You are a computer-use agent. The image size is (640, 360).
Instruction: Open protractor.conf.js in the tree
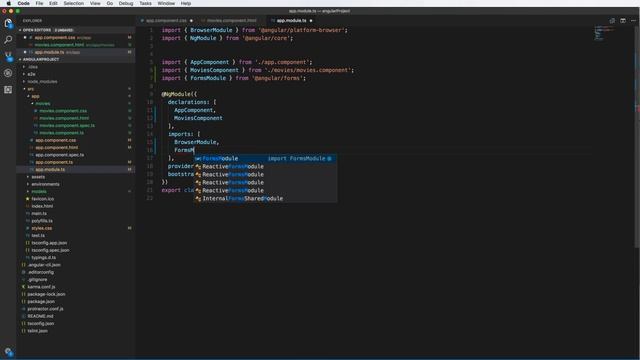(x=45, y=309)
